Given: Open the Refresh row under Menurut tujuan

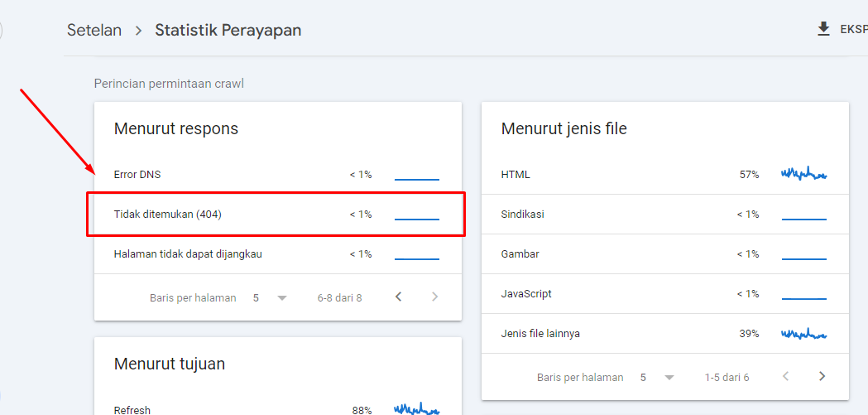Looking at the screenshot, I should (x=278, y=408).
